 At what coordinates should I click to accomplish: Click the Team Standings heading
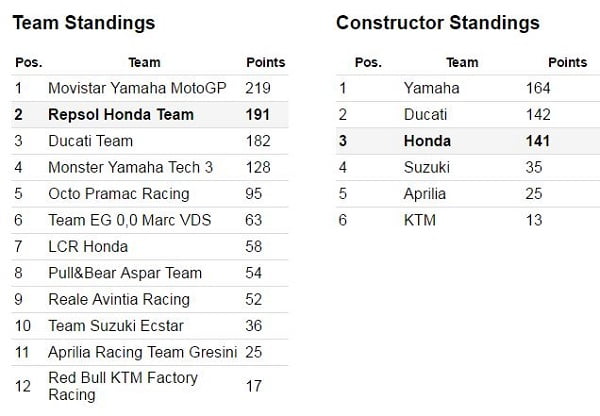click(82, 23)
